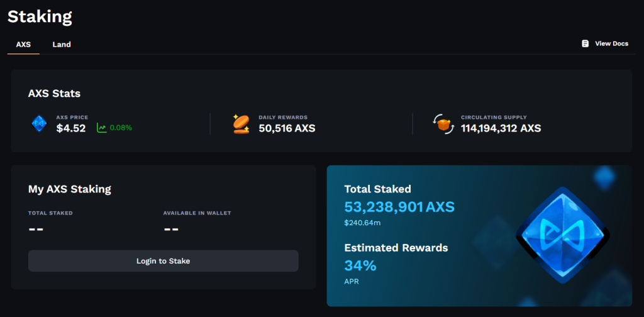Viewport: 644px width, 317px height.
Task: Click the View Docs document icon
Action: pyautogui.click(x=586, y=43)
